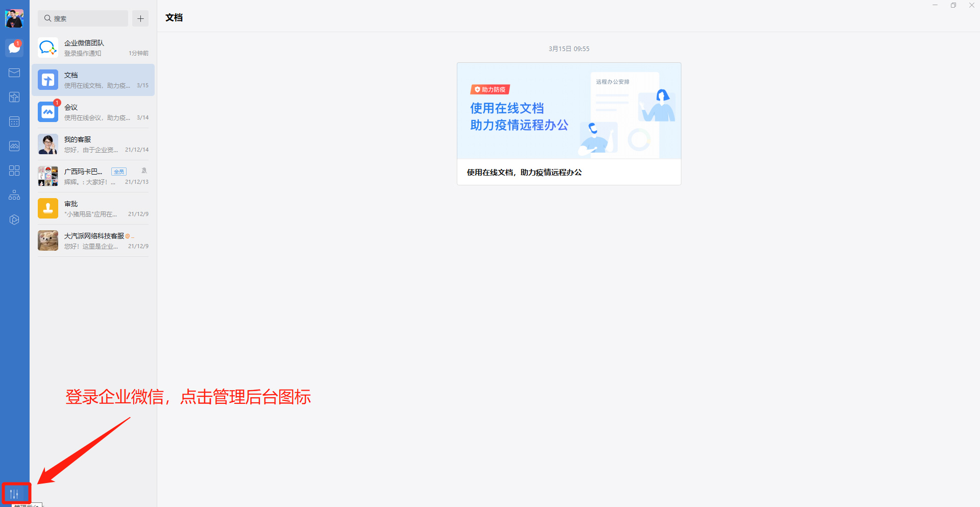The height and width of the screenshot is (507, 980).
Task: Focus the 搜索 search field
Action: [83, 18]
